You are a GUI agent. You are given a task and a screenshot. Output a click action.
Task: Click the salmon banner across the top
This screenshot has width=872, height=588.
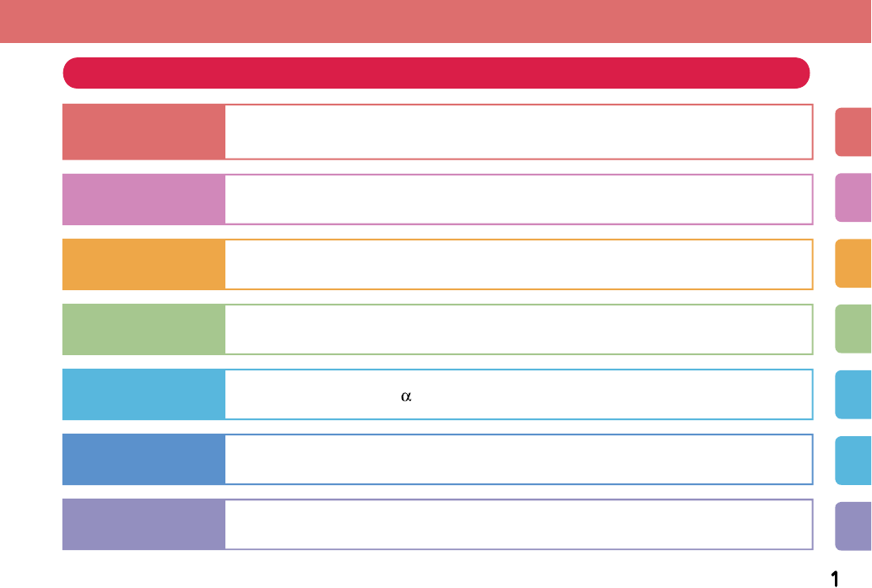436,21
